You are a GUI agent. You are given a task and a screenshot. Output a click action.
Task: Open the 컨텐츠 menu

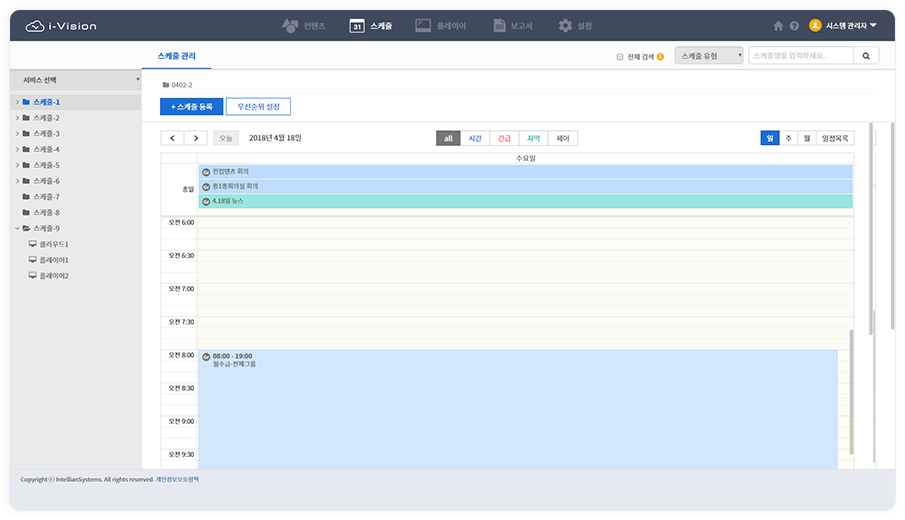tap(304, 26)
